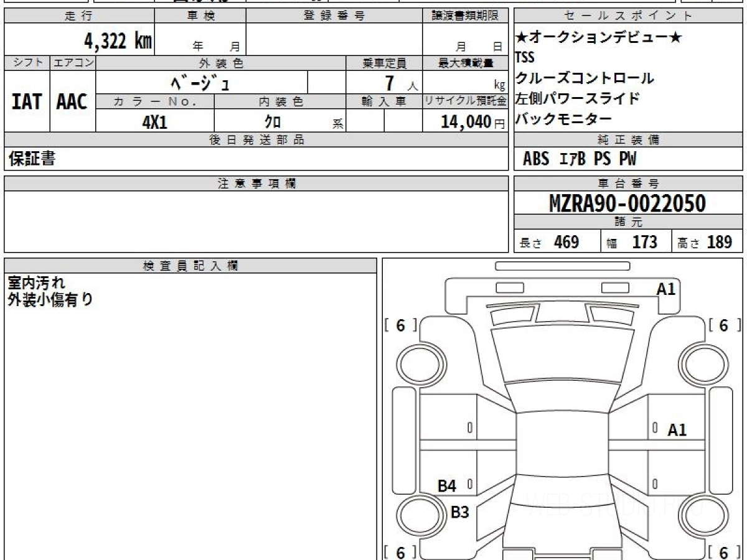Select the width value 173
The height and width of the screenshot is (560, 747).
pos(644,241)
